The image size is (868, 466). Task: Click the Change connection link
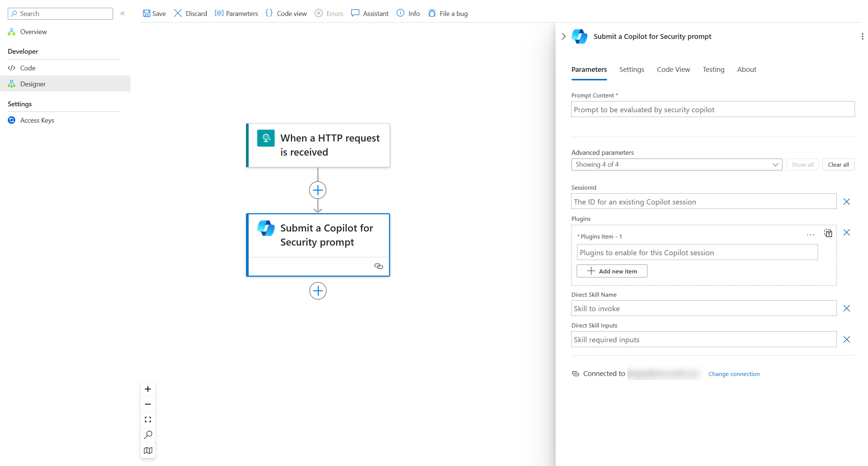pos(734,374)
